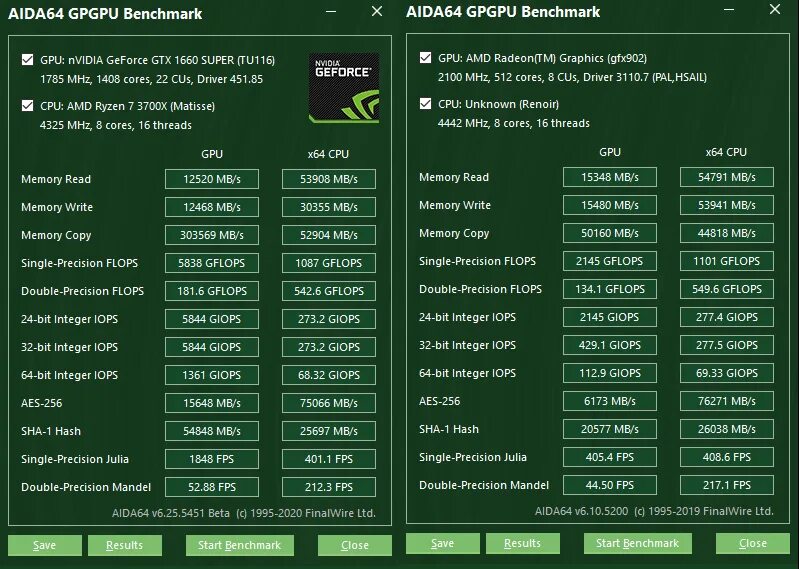Select 134.1 GFLOPS double-precision value

610,289
